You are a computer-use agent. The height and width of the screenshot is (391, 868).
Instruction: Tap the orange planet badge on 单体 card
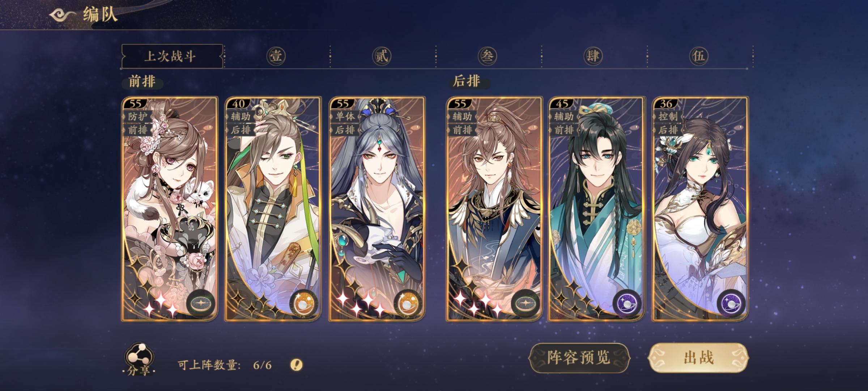409,304
